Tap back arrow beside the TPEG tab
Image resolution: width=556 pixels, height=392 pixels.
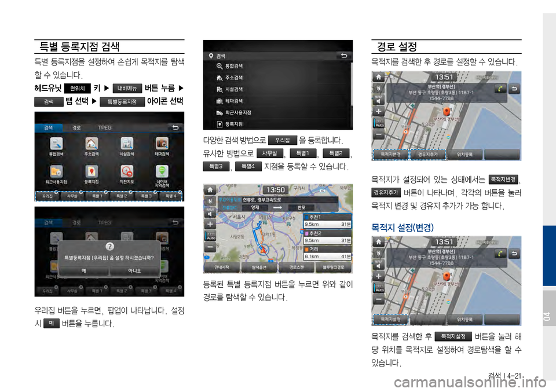(x=175, y=127)
